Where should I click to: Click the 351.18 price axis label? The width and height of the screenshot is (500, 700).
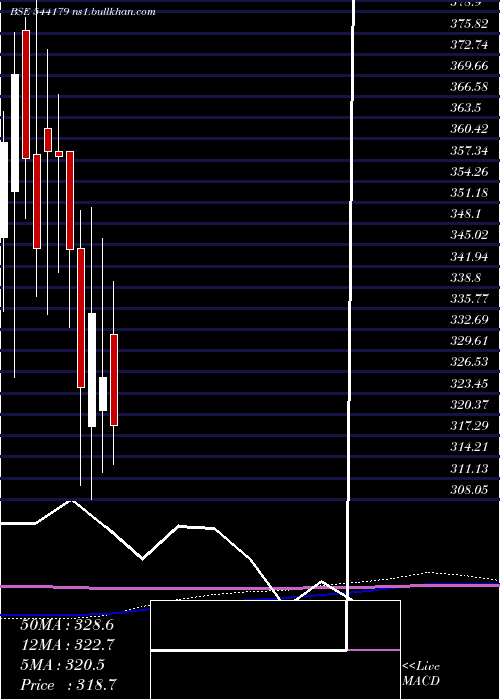tap(469, 193)
